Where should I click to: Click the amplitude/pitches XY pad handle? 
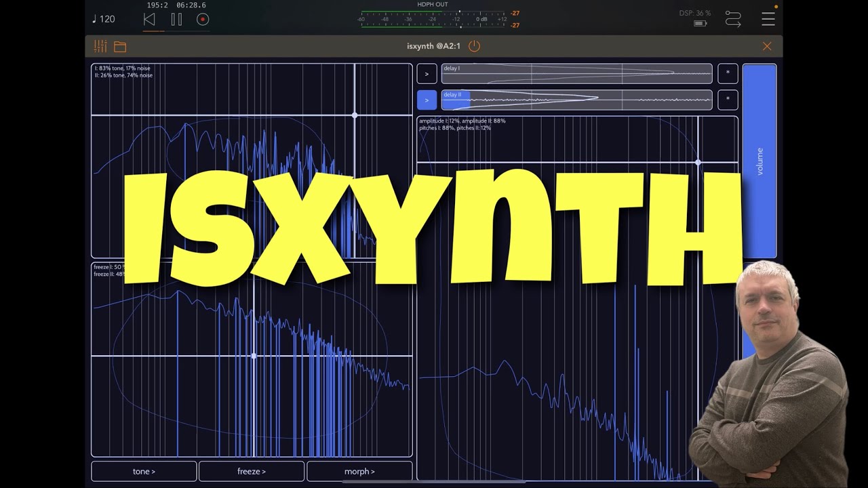(698, 163)
